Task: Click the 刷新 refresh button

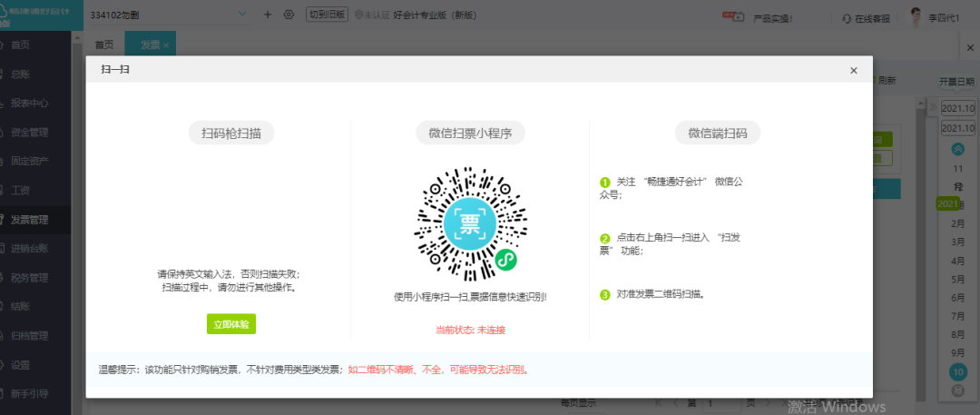Action: (885, 80)
